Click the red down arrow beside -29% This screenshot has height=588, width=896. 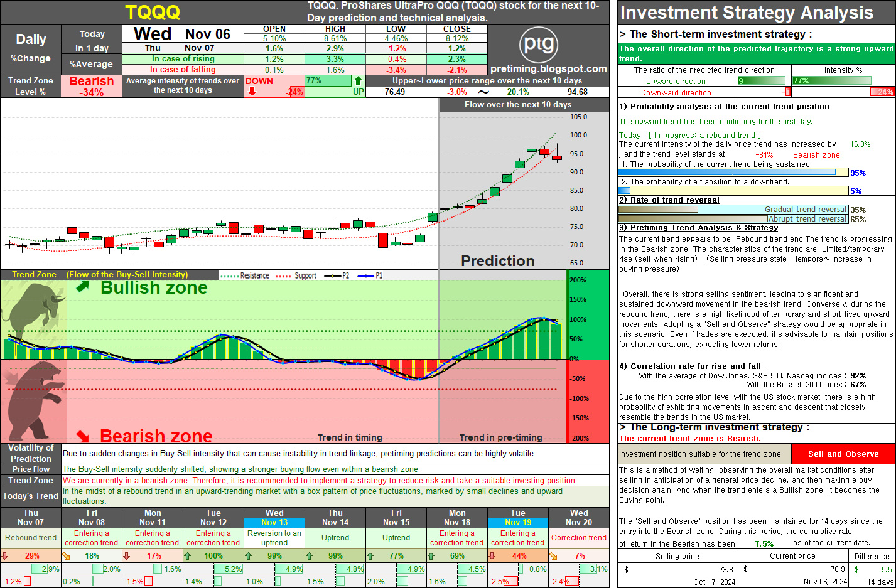(x=5, y=556)
